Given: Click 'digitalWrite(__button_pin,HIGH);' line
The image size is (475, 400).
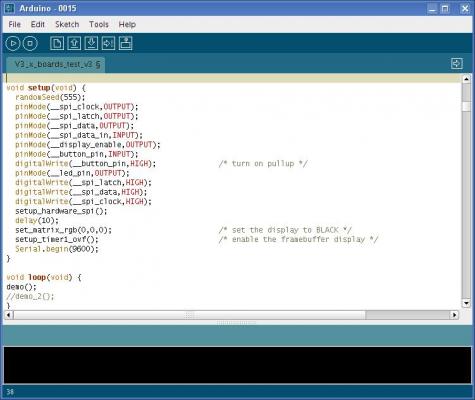Looking at the screenshot, I should tap(85, 164).
